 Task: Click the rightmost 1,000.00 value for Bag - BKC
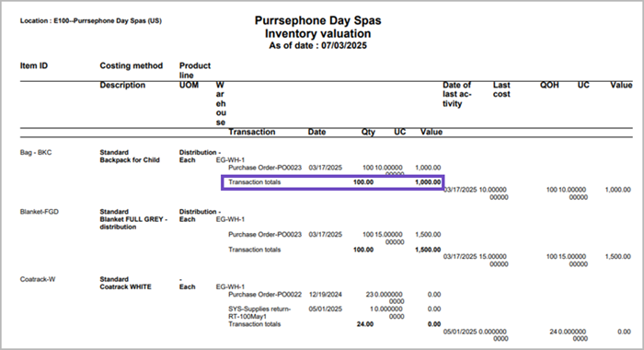pos(617,190)
